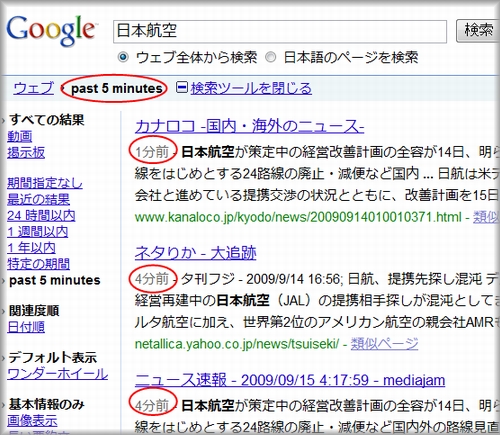Click past 5 minutes in the top breadcrumb
The height and width of the screenshot is (435, 500).
(x=117, y=88)
